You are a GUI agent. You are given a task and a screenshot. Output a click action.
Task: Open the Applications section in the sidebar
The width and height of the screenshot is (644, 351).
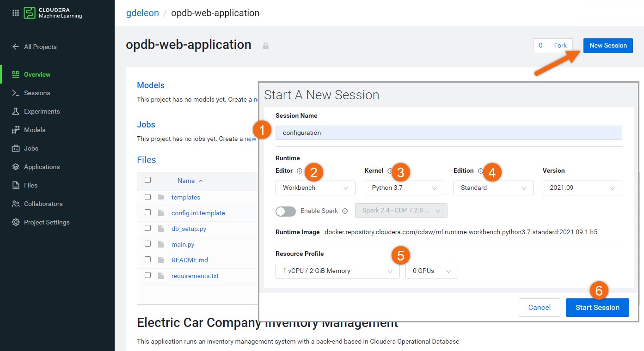[42, 166]
